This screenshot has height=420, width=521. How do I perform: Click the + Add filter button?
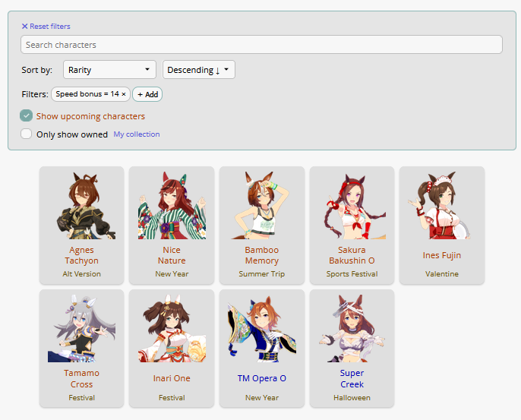tap(147, 94)
